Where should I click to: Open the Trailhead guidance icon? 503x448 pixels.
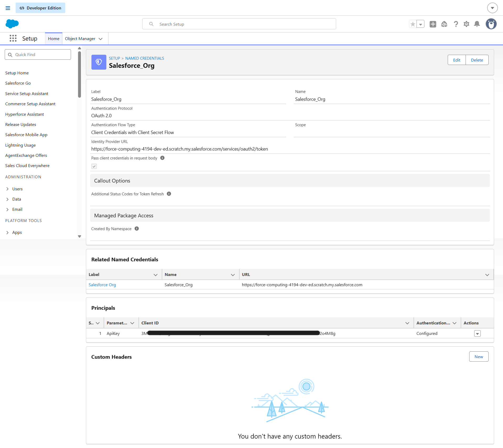444,24
